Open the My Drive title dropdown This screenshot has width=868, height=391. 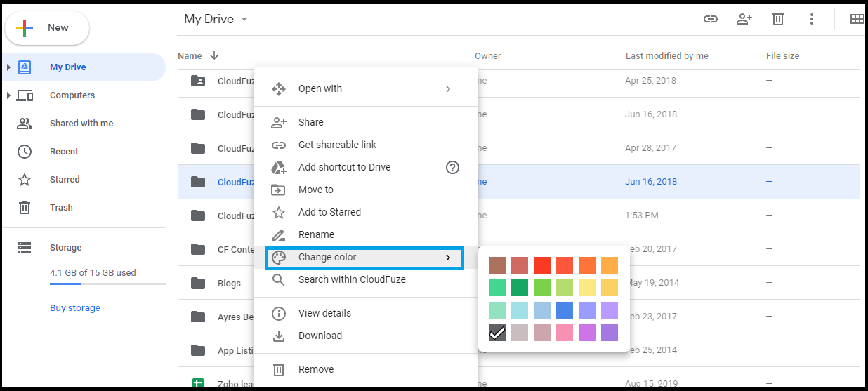click(x=244, y=20)
